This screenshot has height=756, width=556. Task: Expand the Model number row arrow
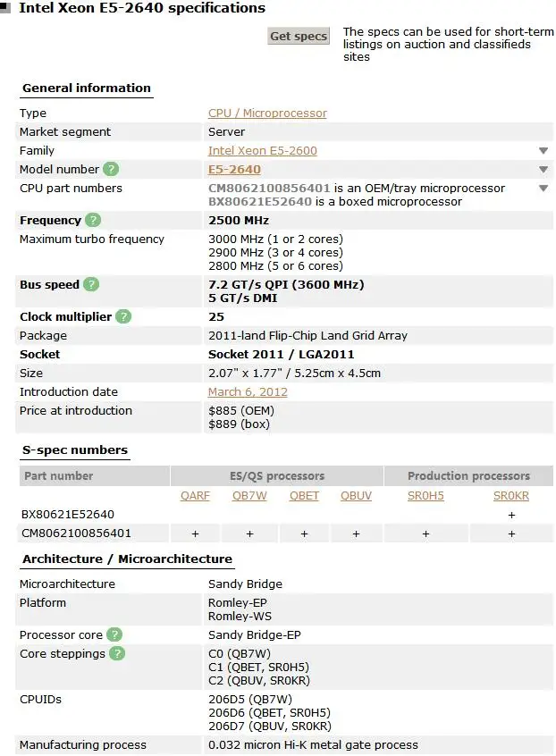[543, 170]
